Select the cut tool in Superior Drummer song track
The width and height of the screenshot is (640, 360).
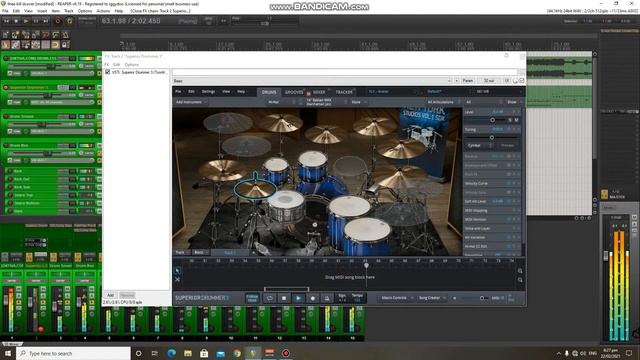pyautogui.click(x=178, y=280)
